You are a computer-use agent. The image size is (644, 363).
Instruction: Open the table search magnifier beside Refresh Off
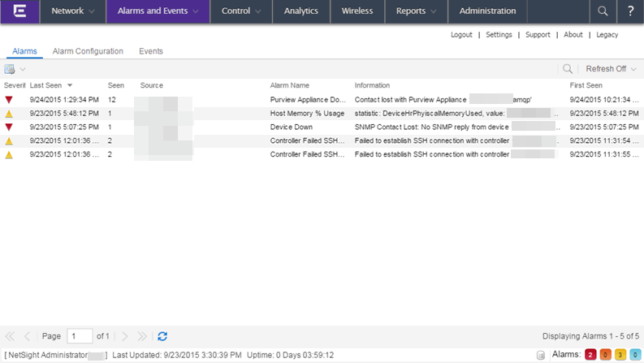[568, 69]
